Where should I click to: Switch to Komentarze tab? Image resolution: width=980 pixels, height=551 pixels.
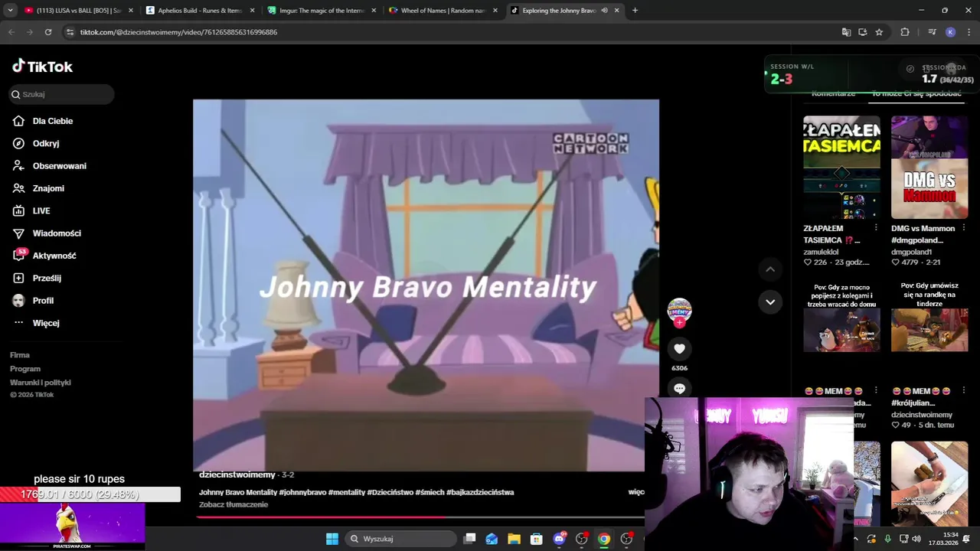tap(833, 93)
